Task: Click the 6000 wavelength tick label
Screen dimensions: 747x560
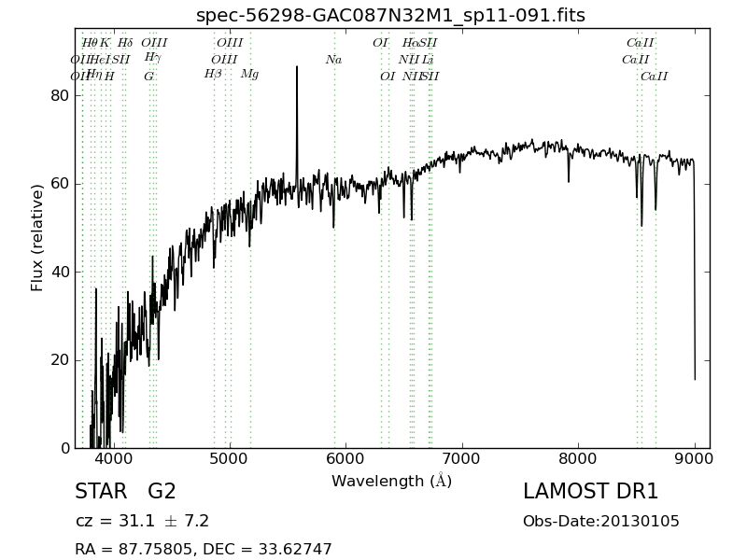Action: 345,458
